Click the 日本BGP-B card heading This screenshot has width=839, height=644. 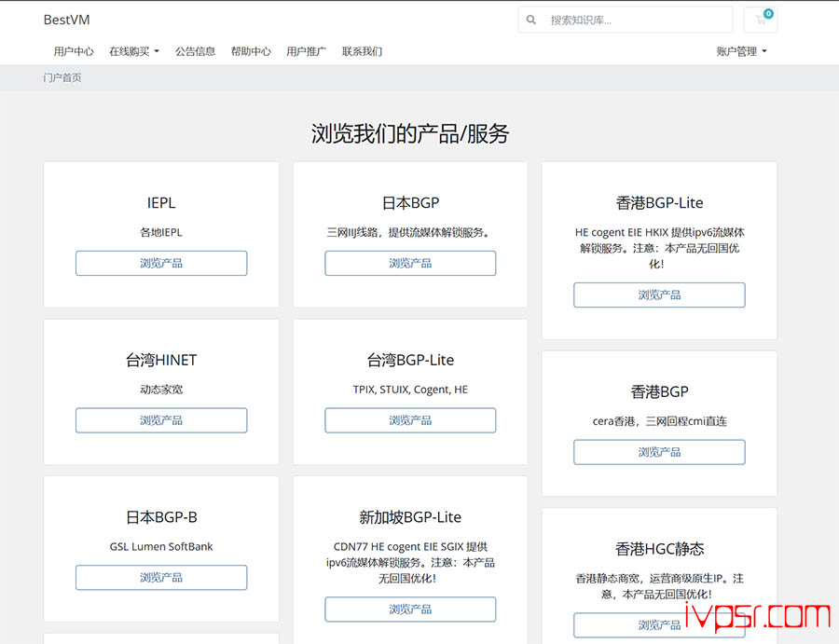pos(161,517)
